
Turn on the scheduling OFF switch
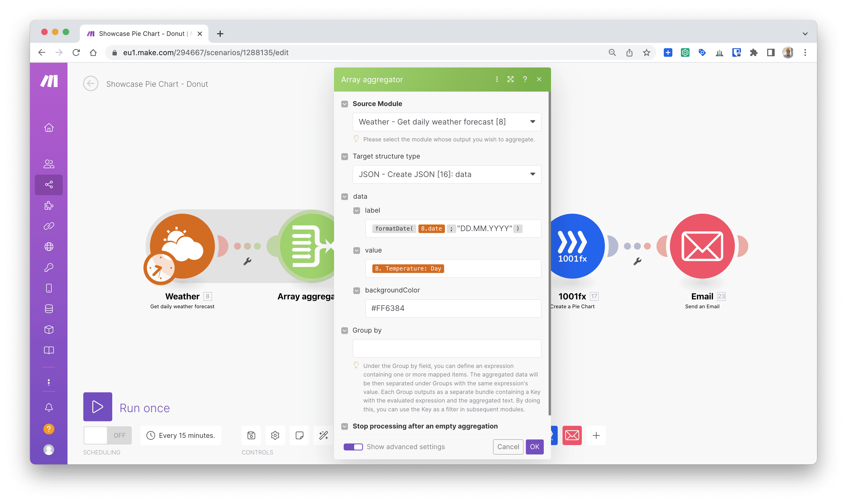click(107, 435)
